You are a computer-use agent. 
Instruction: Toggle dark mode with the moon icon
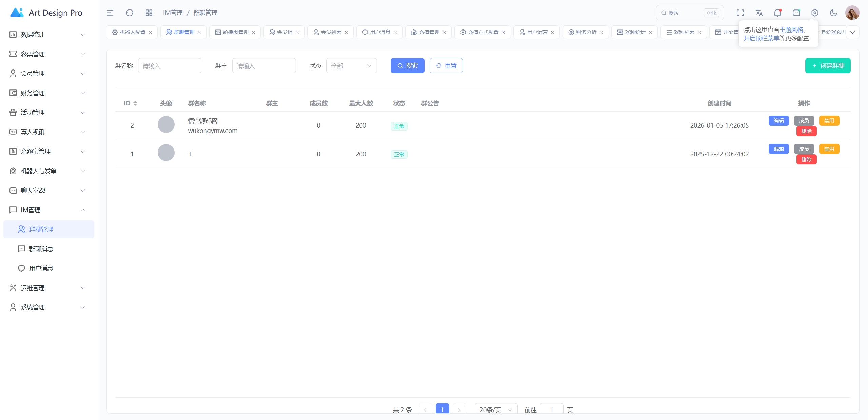click(x=833, y=13)
